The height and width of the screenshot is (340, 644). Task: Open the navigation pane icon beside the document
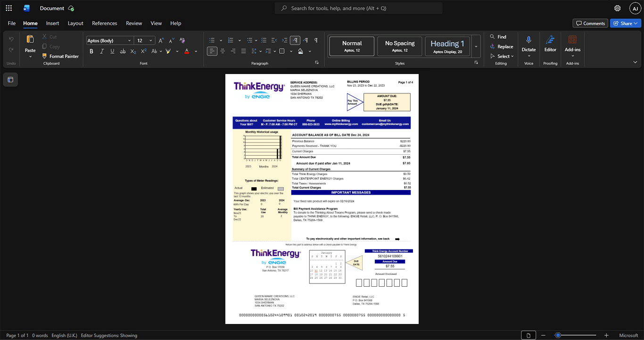(x=10, y=80)
